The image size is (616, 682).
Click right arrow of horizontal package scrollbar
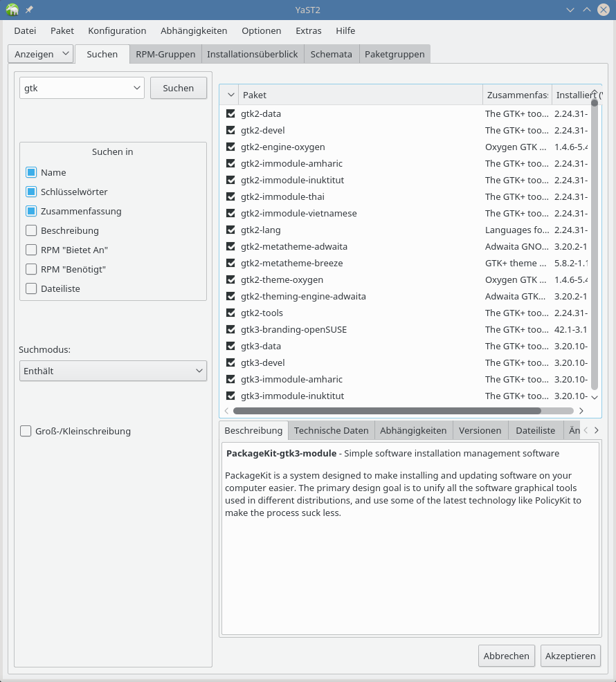coord(581,410)
